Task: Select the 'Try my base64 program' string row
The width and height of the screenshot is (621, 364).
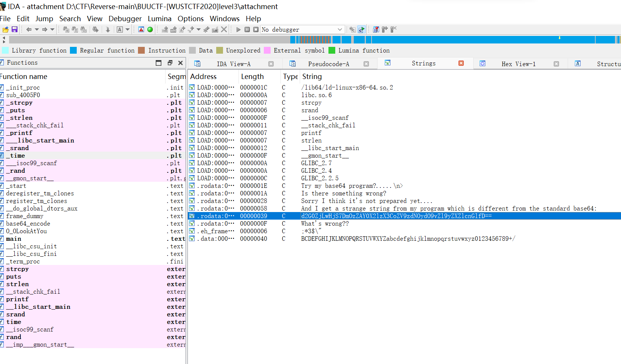Action: point(352,186)
